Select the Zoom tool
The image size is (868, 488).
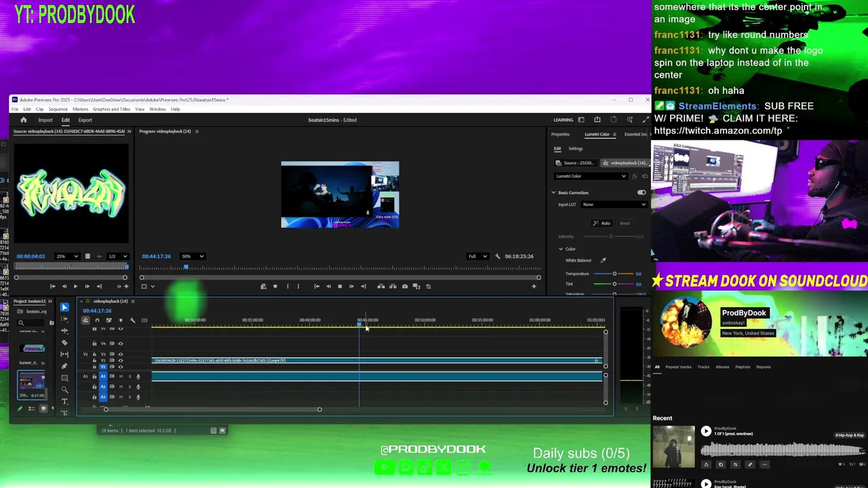pos(64,390)
